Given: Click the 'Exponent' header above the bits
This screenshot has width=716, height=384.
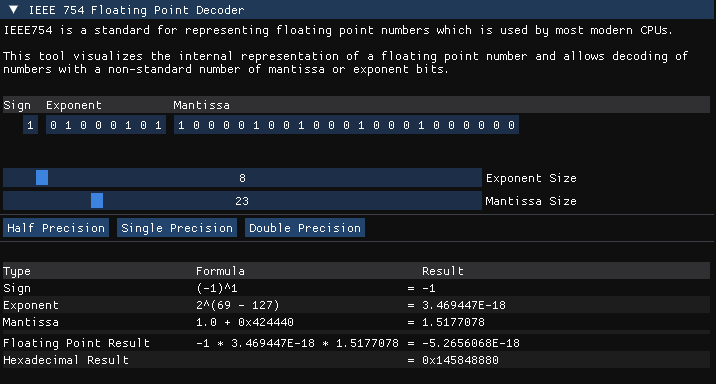Looking at the screenshot, I should (x=74, y=105).
